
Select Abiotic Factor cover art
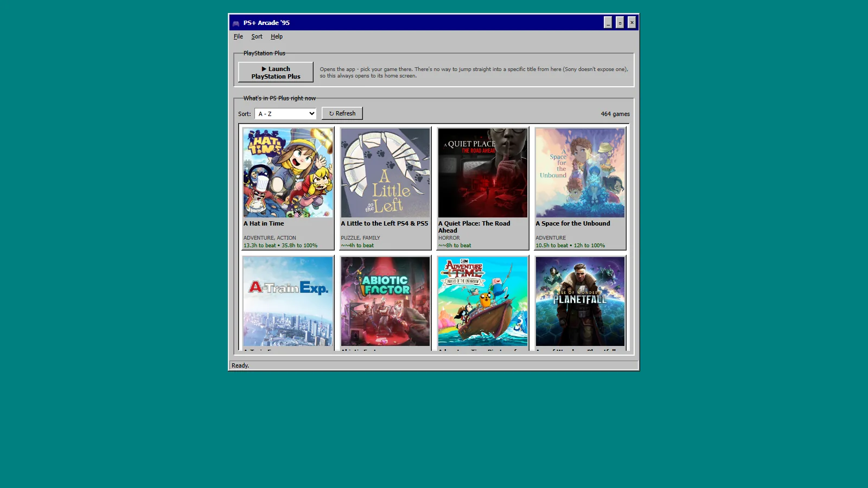(386, 301)
